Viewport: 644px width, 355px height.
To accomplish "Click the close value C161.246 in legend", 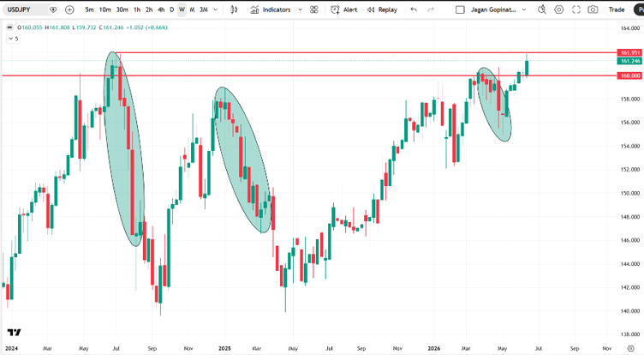I will 111,27.
